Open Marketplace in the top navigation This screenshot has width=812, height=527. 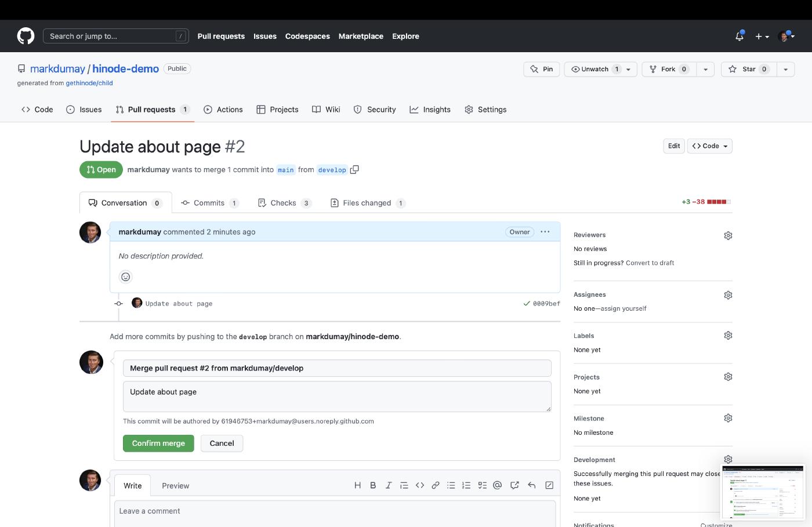(x=361, y=36)
